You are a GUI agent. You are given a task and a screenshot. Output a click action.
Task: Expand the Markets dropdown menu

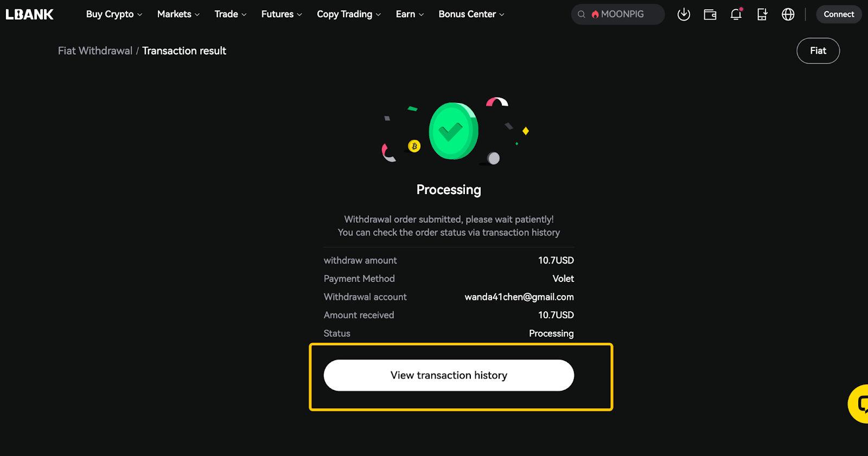pos(178,14)
